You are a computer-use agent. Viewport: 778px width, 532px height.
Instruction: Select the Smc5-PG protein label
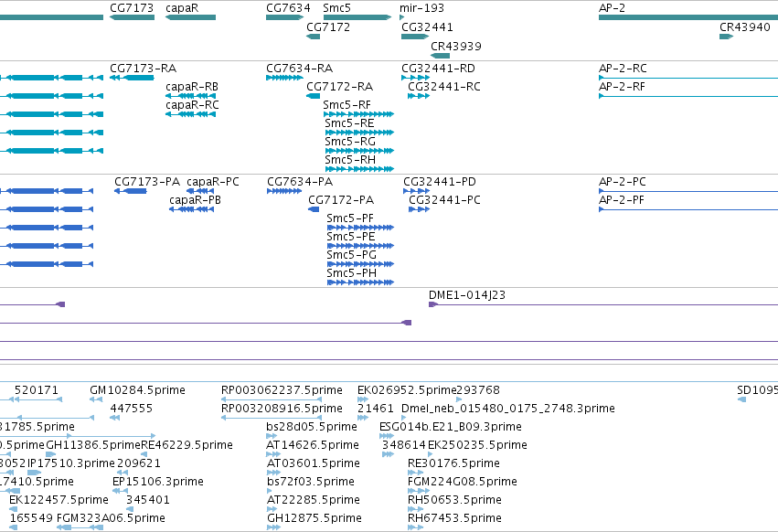pyautogui.click(x=351, y=255)
